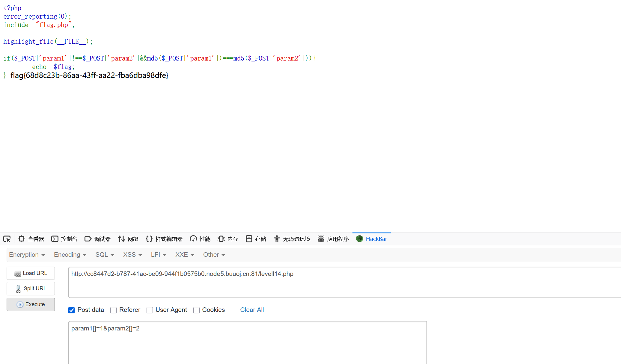Enable the Referer checkbox
Screen dimensions: 621x364
(x=113, y=310)
